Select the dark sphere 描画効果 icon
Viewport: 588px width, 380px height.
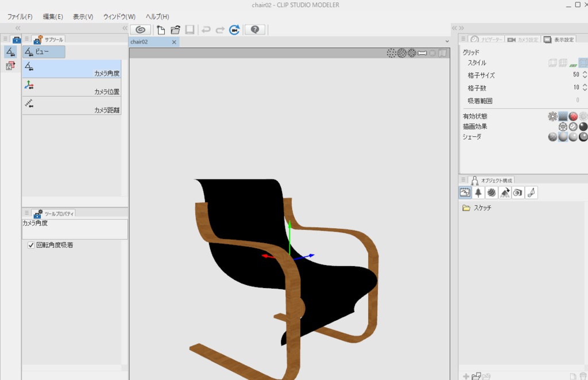point(583,126)
